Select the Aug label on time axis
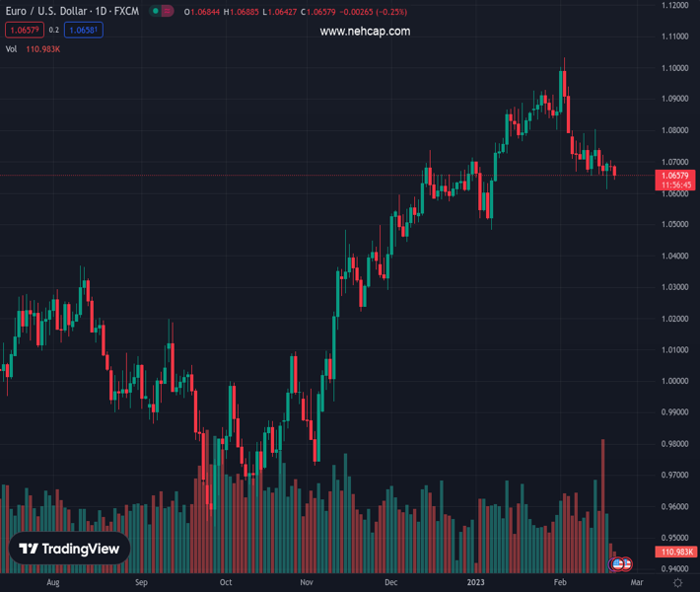The image size is (700, 592). pos(53,582)
